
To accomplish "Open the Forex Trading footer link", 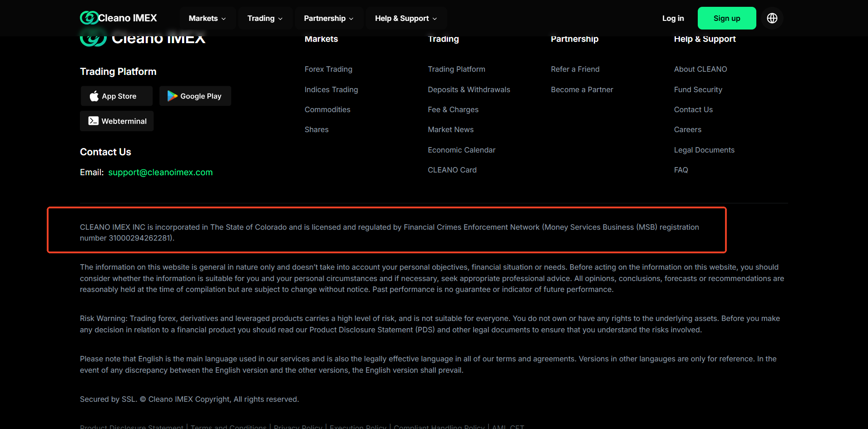I will click(328, 69).
